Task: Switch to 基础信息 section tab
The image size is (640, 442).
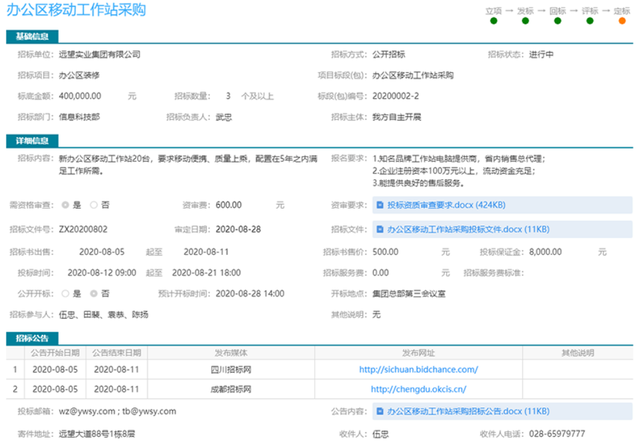Action: click(x=34, y=36)
